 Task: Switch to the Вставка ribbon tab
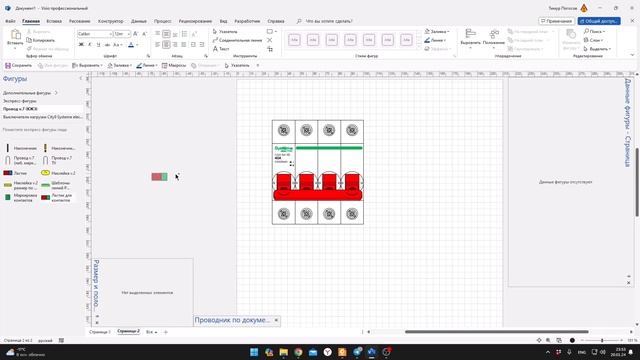[x=54, y=21]
